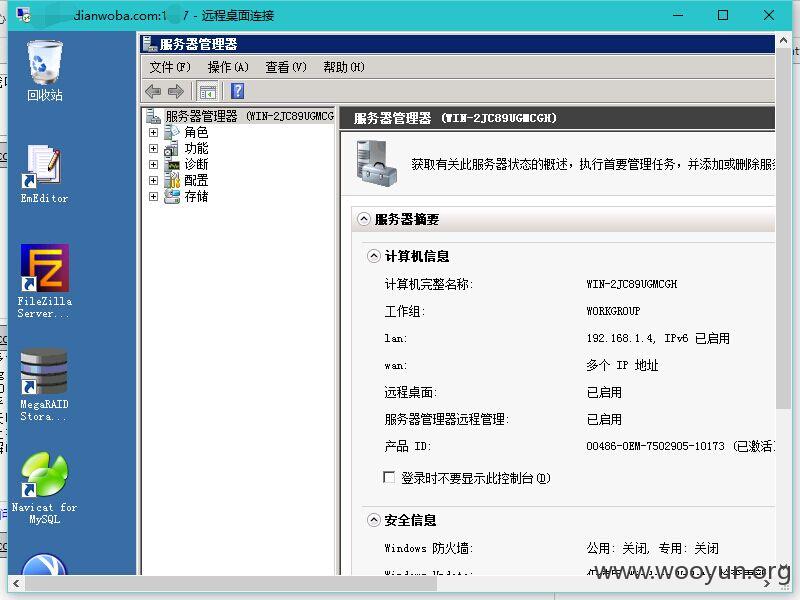800x600 pixels.
Task: Click the 192.168.1.4 lan address value
Action: coord(658,338)
